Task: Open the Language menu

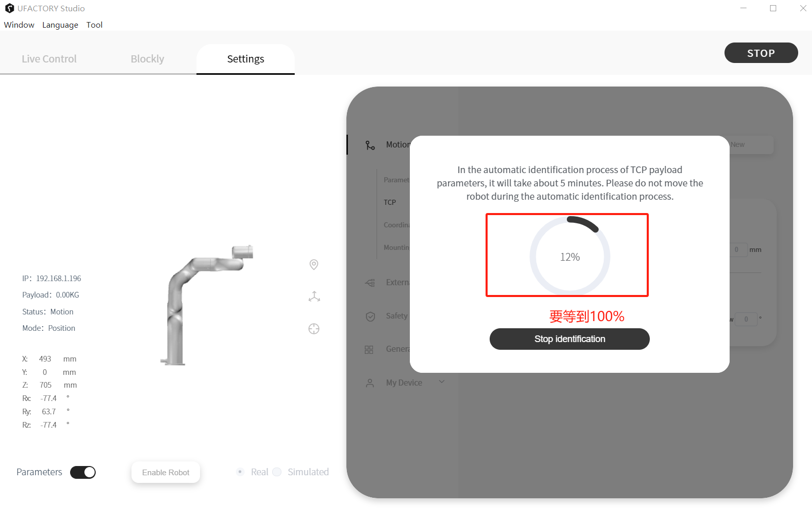Action: pyautogui.click(x=60, y=25)
